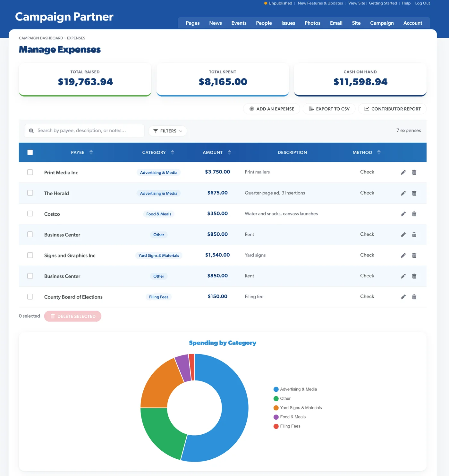Screen dimensions: 449x476
Task: Open the Log Out link
Action: coord(422,3)
